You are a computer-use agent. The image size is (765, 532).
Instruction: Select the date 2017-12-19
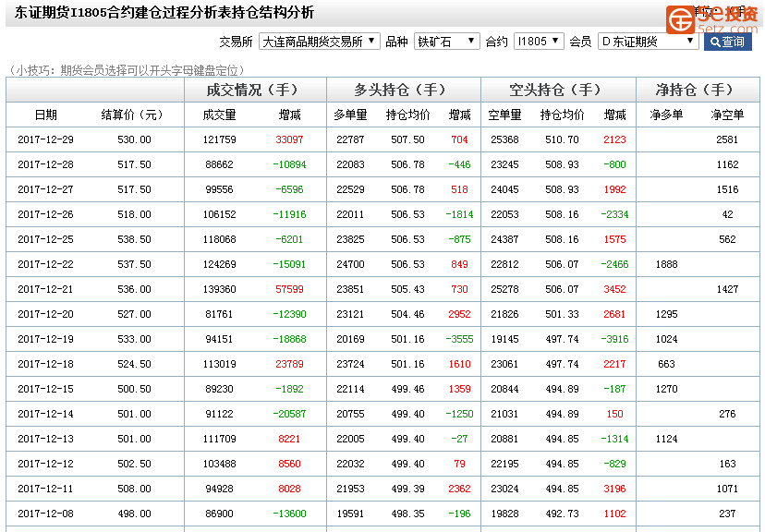click(46, 339)
